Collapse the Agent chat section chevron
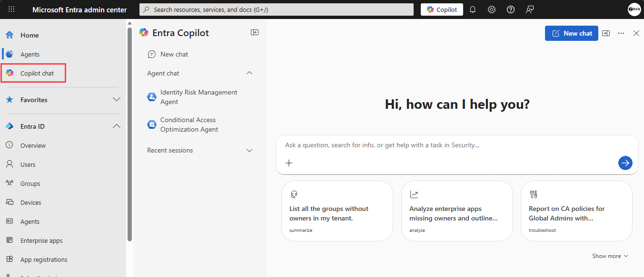 (x=249, y=73)
